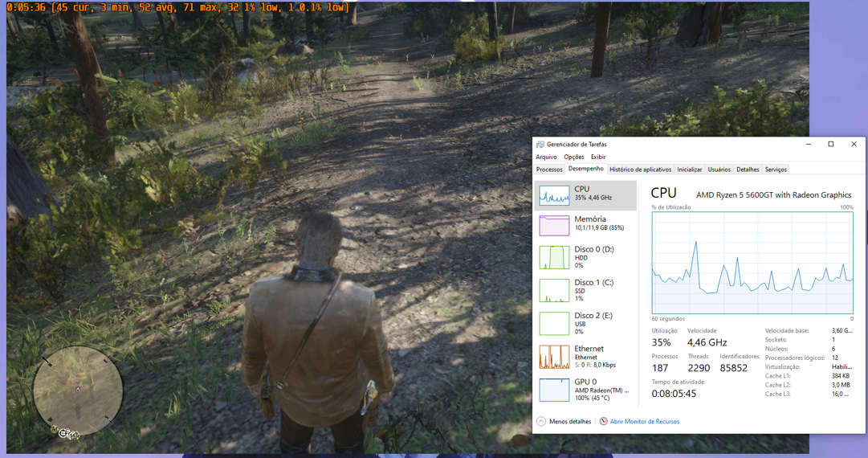Switch to the Processos tab
868x458 pixels.
(x=549, y=170)
